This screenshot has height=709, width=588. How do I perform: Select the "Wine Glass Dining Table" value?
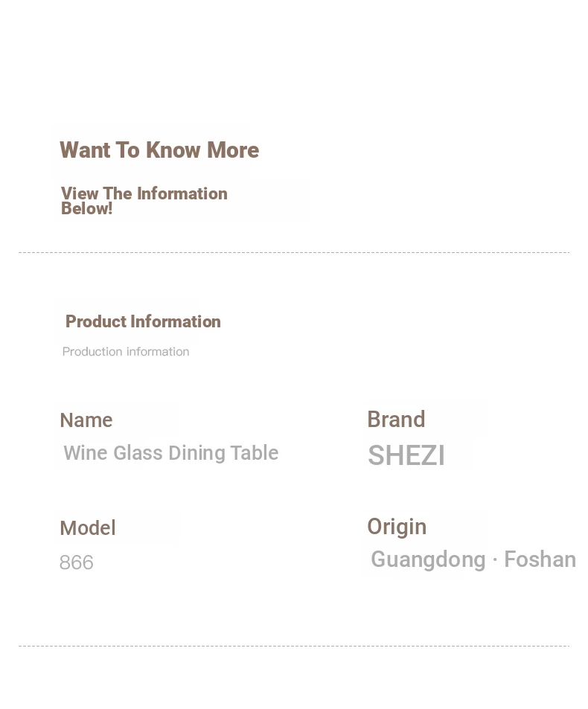click(171, 453)
